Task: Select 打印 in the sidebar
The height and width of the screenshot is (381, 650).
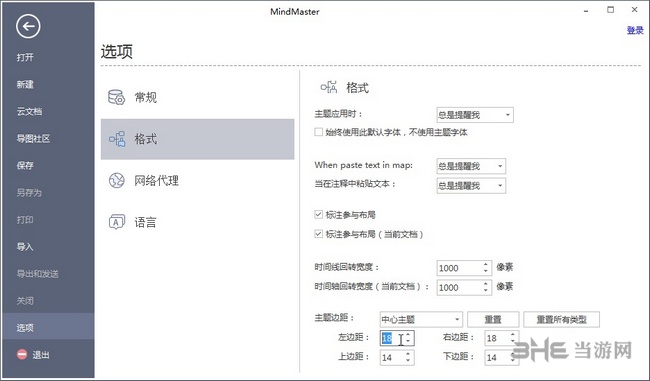Action: point(25,219)
